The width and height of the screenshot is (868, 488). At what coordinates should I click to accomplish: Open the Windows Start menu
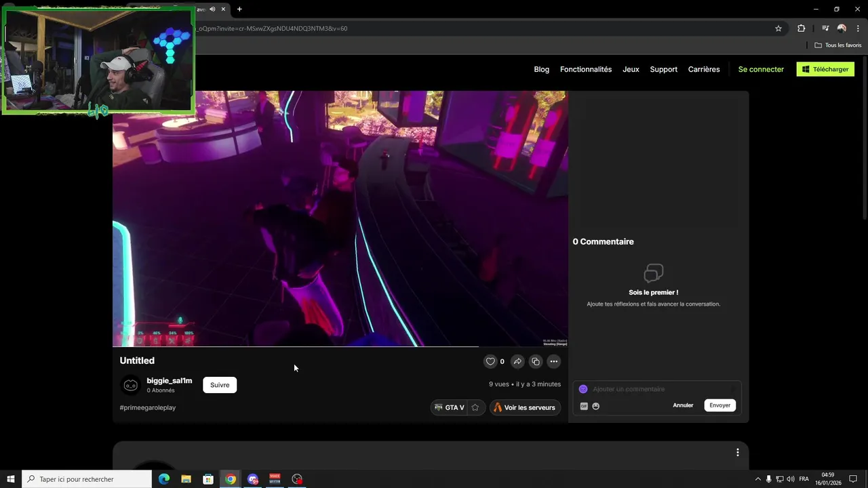tap(11, 479)
